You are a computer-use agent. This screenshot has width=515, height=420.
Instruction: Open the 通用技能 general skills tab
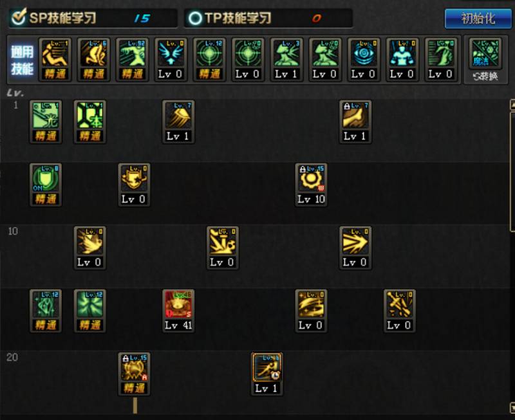22,60
